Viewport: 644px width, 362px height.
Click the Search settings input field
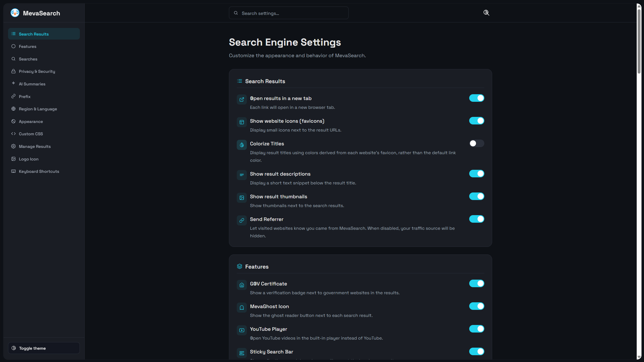coord(289,13)
